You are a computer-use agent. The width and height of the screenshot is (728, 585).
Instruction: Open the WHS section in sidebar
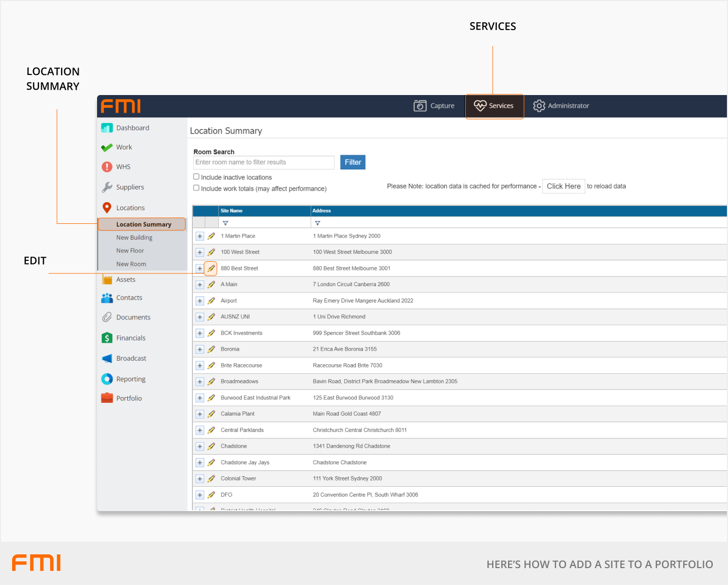107,167
